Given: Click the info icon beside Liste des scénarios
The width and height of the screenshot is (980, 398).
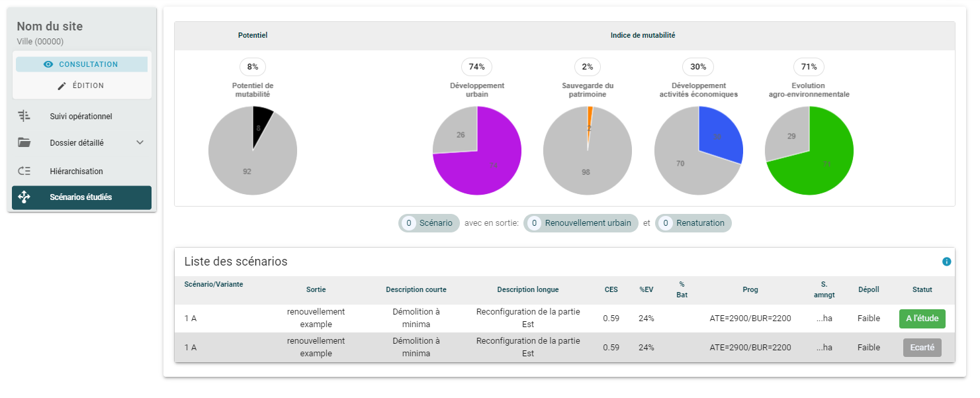Looking at the screenshot, I should [946, 262].
